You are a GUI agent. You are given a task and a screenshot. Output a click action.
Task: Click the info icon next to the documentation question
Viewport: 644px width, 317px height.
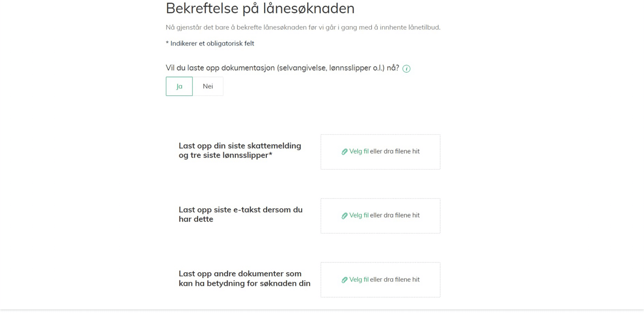pyautogui.click(x=407, y=69)
